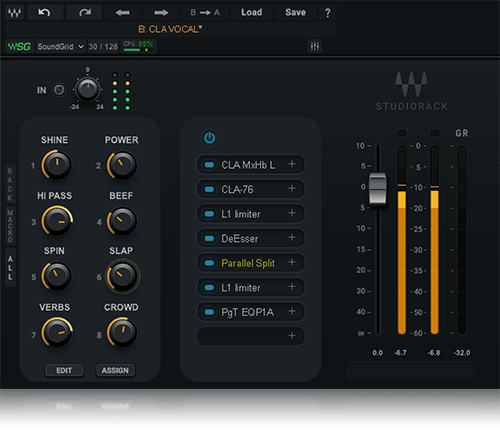This screenshot has height=443, width=500.
Task: Click the SHINE macro knob
Action: click(x=57, y=165)
